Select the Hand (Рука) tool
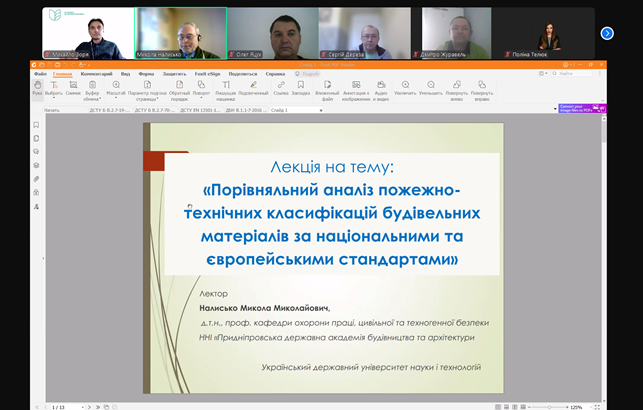This screenshot has height=410, width=643. pos(37,88)
